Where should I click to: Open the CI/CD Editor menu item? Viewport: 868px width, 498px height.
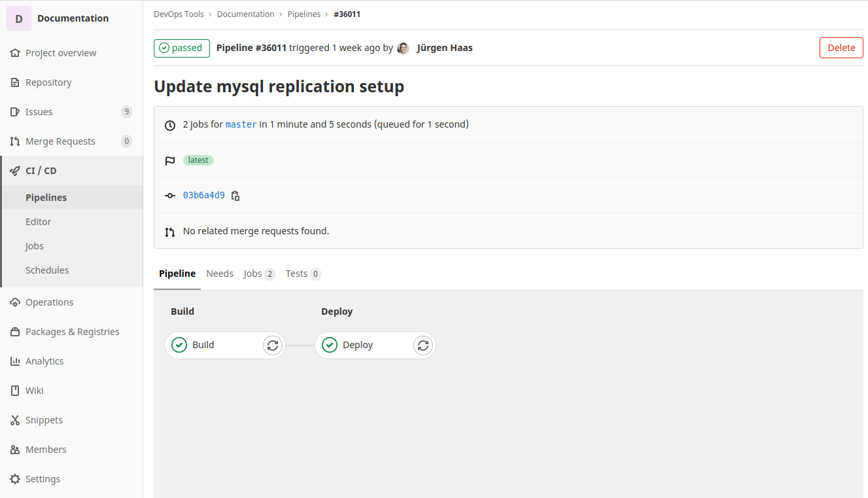(x=39, y=222)
